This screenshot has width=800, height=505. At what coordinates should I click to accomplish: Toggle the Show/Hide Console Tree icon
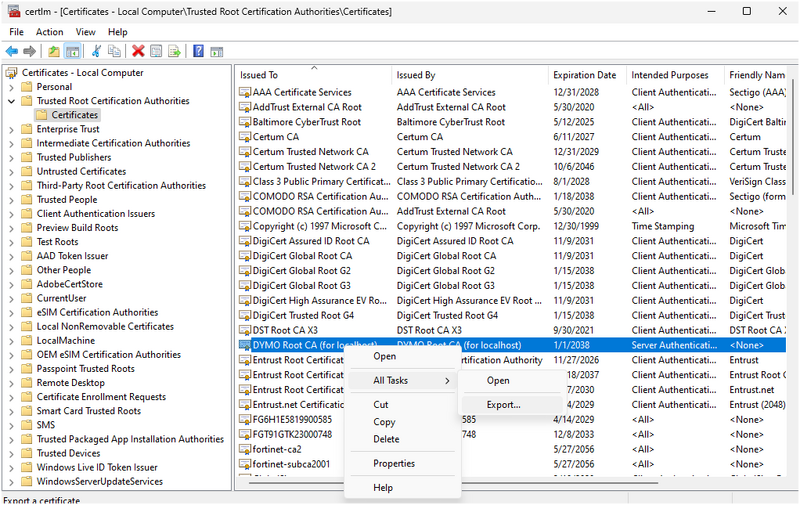[73, 51]
